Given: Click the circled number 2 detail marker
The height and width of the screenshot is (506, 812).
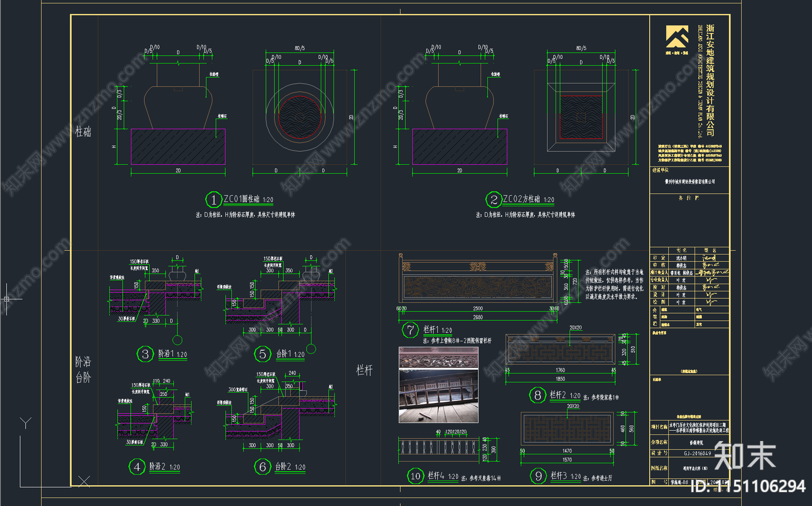Looking at the screenshot, I should point(494,200).
